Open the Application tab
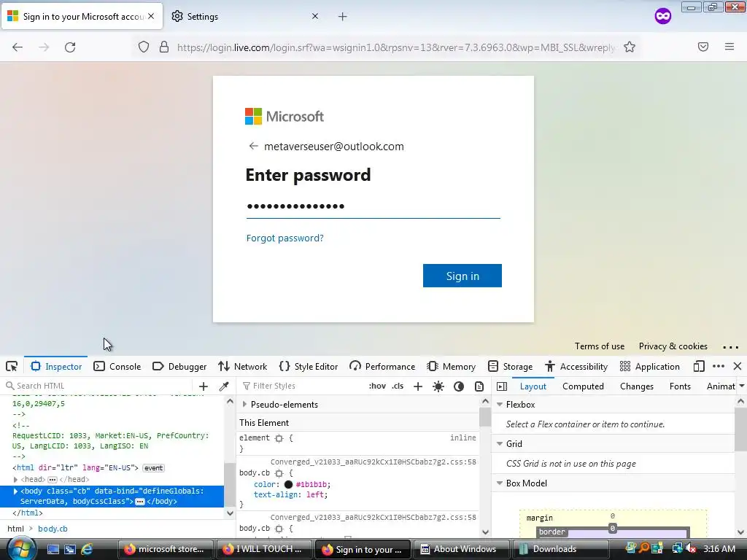 [649, 366]
